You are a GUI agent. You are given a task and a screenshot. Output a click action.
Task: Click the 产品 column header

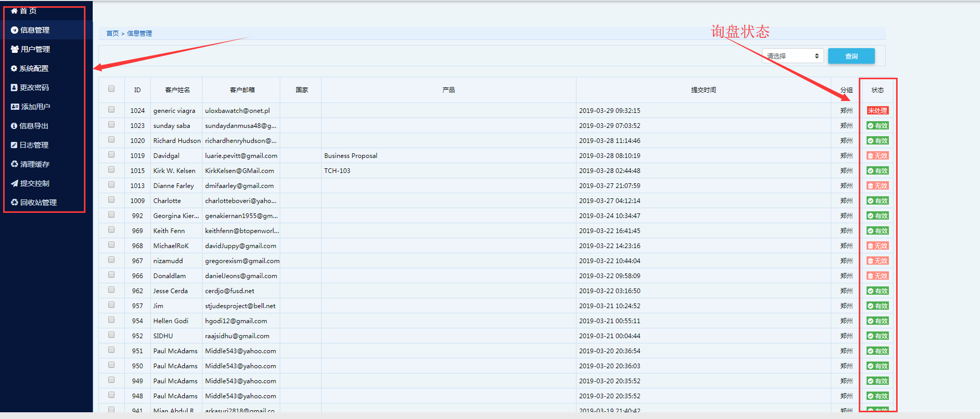[x=449, y=90]
